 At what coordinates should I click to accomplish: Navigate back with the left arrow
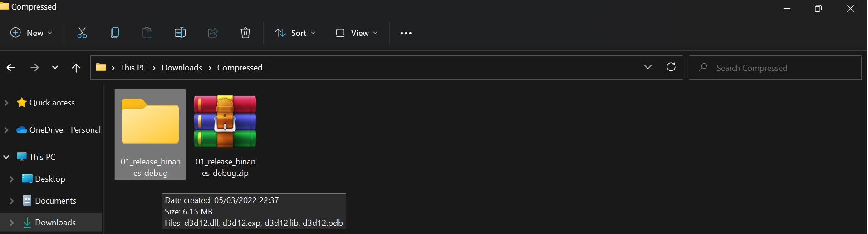coord(11,68)
